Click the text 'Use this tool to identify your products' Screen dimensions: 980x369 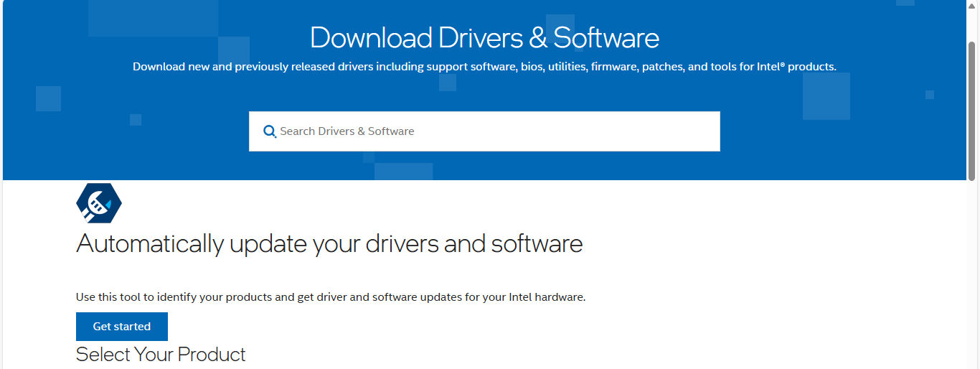pyautogui.click(x=175, y=297)
